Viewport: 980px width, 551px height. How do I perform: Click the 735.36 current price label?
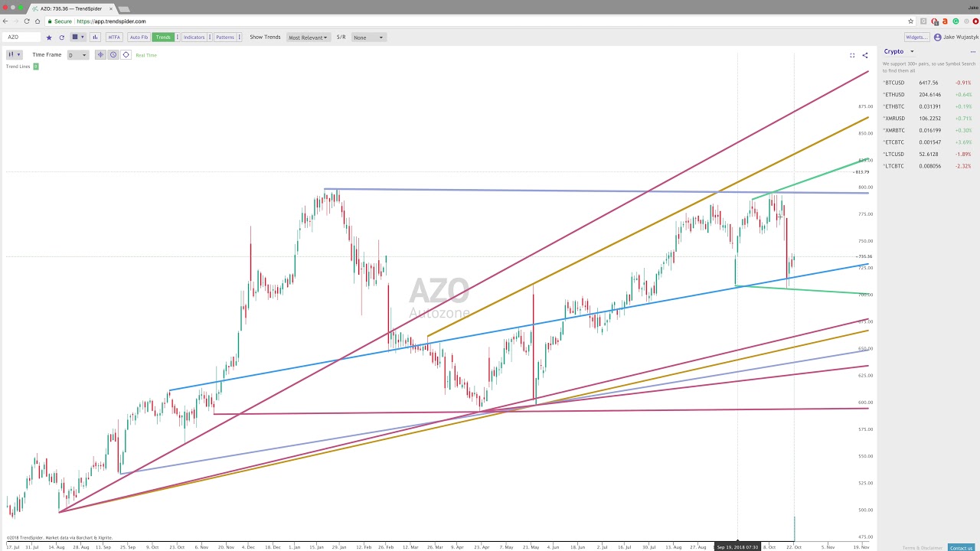pos(864,256)
